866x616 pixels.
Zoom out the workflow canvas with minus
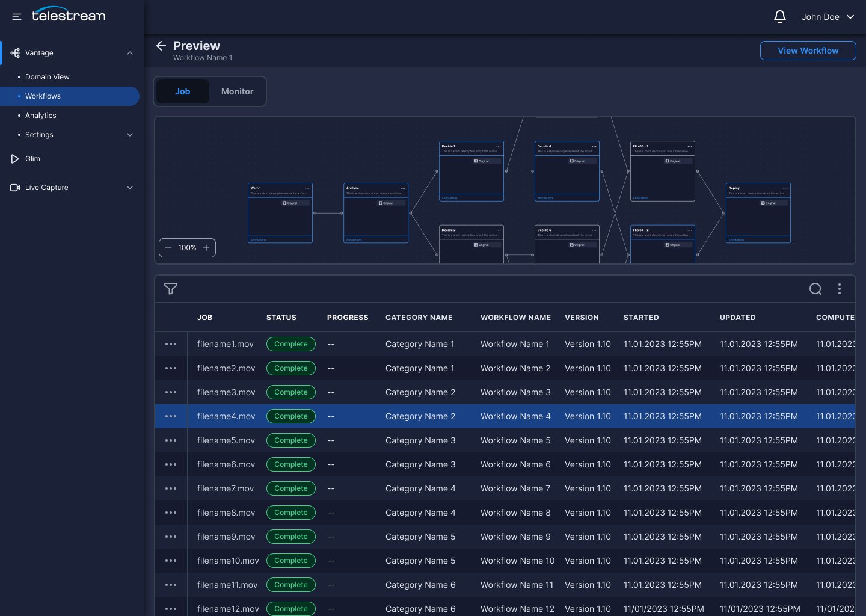168,248
